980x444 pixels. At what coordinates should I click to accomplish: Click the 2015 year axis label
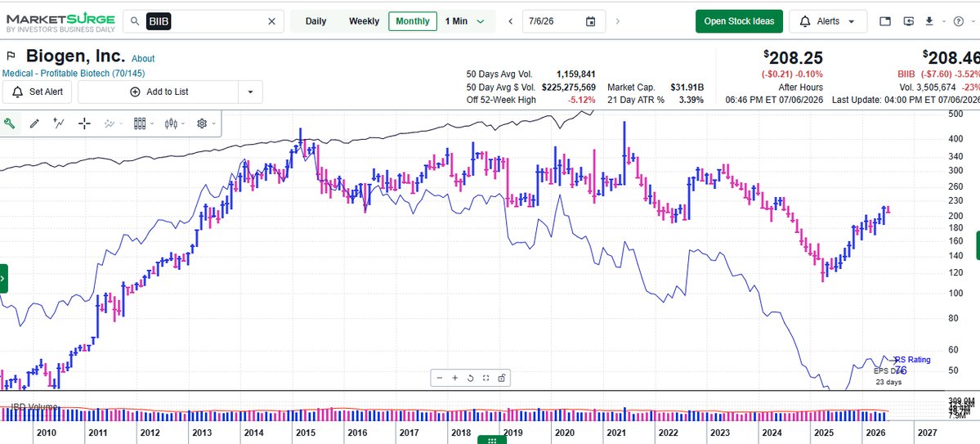(x=305, y=433)
